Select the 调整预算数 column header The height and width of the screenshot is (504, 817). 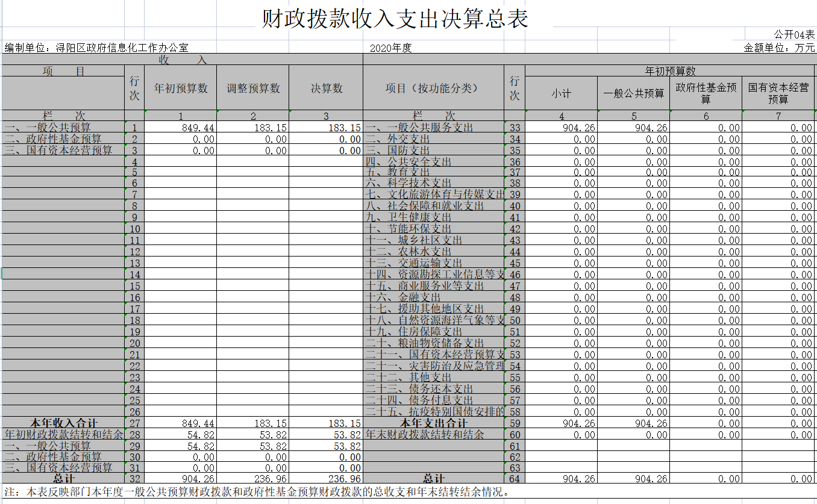click(253, 89)
